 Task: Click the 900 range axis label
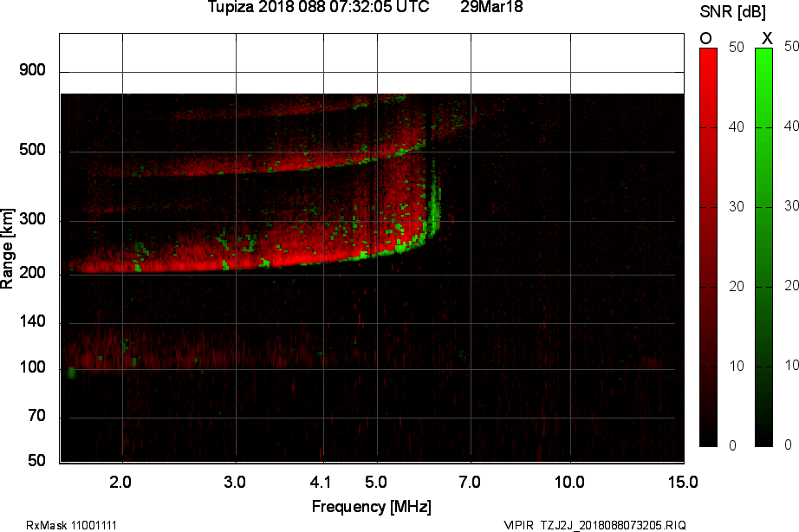point(32,70)
